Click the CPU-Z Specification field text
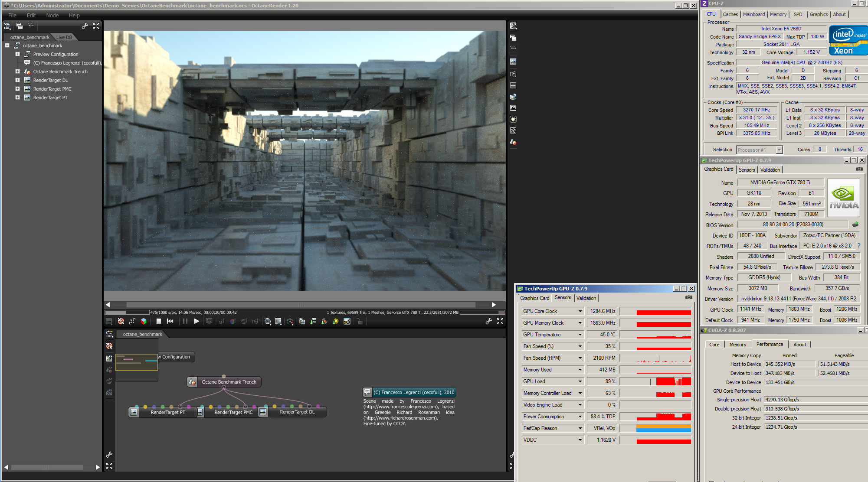 [802, 62]
